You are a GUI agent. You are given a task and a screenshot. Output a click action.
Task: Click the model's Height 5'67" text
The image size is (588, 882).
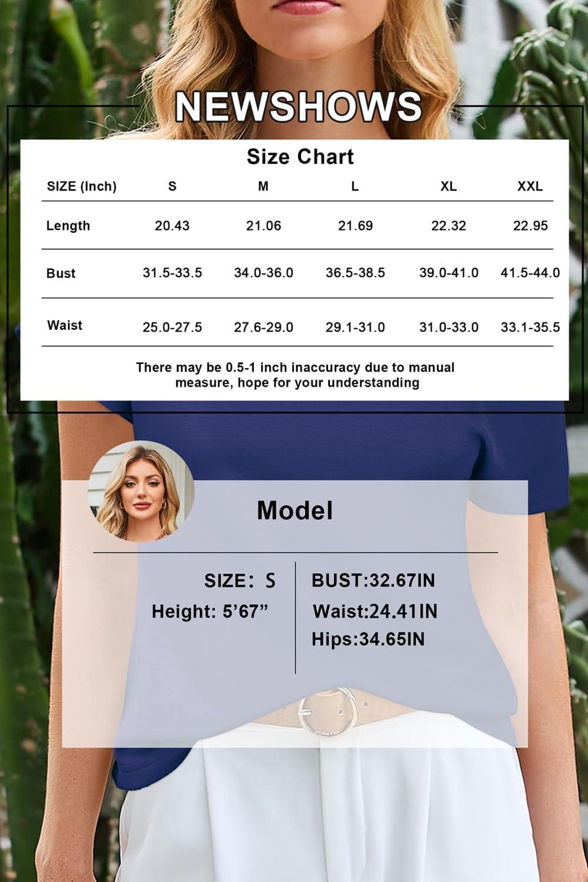point(210,612)
